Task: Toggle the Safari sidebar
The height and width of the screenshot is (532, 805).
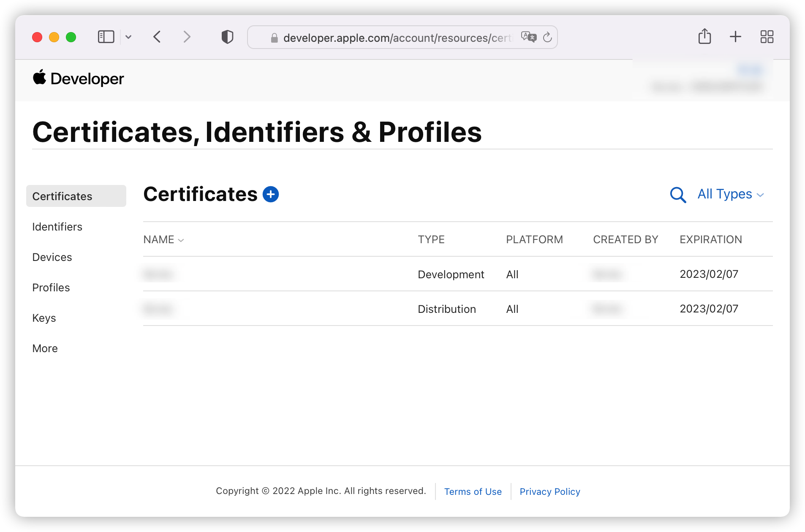Action: [x=106, y=37]
